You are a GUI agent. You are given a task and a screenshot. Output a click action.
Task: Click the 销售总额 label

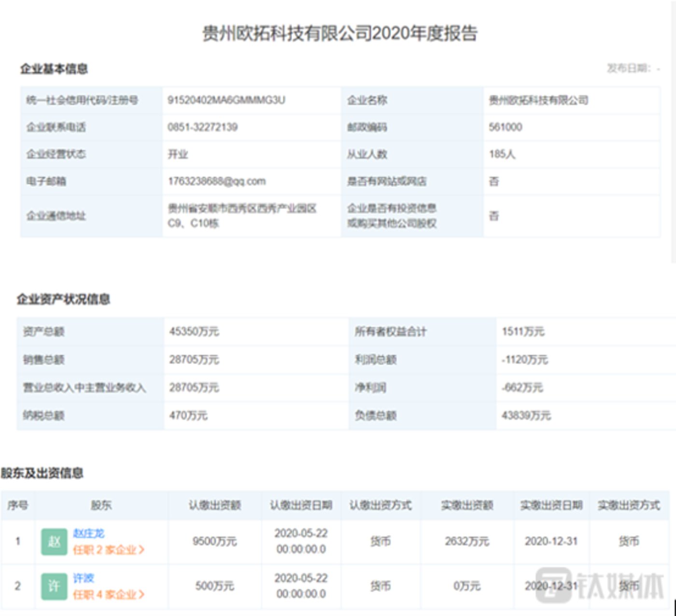pyautogui.click(x=43, y=360)
